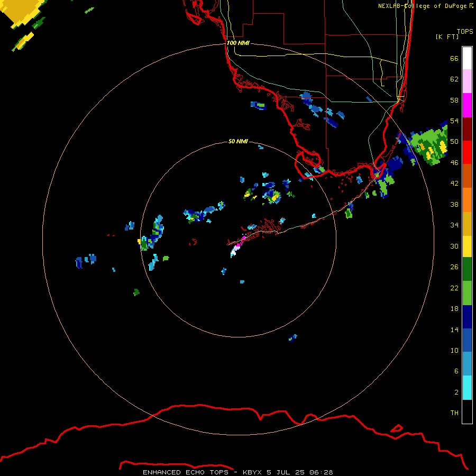Viewport: 476px width, 476px height.
Task: Click the "[K FT]" units label
Action: (447, 36)
